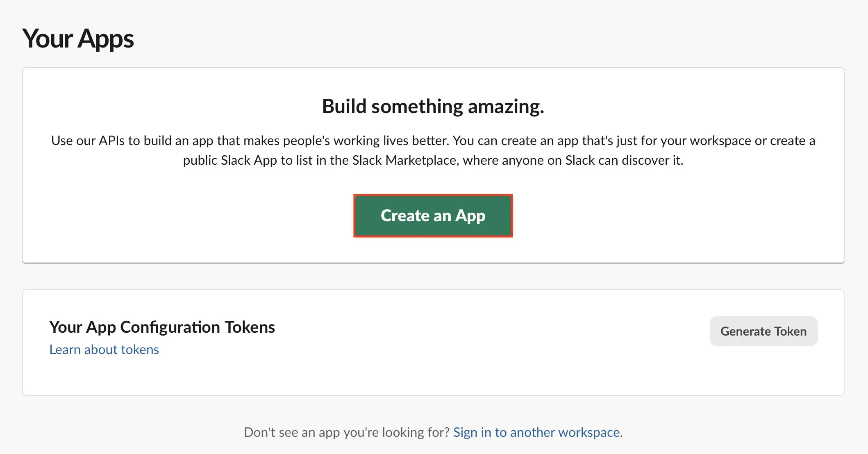This screenshot has height=454, width=868.
Task: Click the API description paragraph text
Action: 433,150
